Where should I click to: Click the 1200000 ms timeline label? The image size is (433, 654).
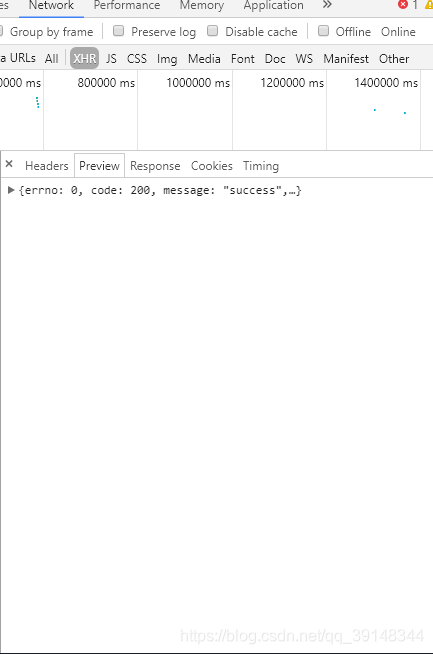tap(292, 83)
